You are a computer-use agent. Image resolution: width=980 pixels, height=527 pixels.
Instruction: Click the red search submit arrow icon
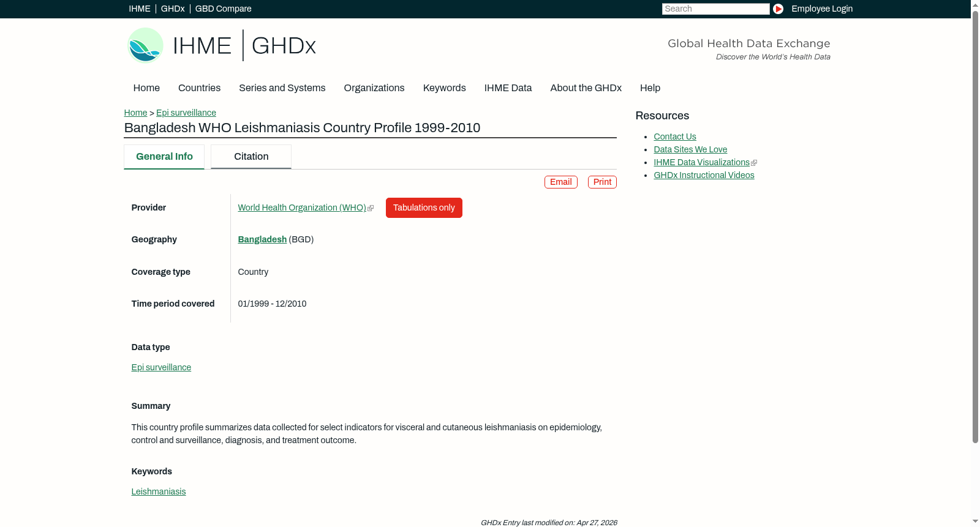click(x=778, y=9)
